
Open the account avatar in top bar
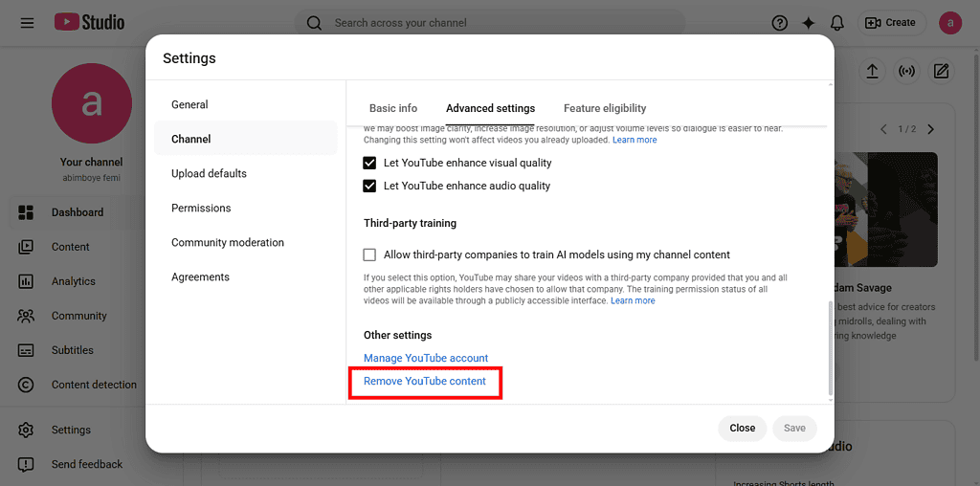pyautogui.click(x=950, y=23)
